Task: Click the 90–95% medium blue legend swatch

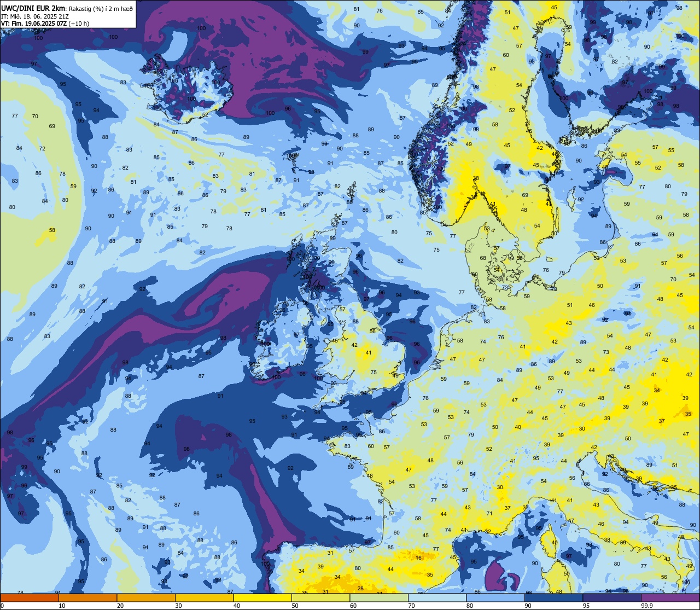Action: [554, 597]
